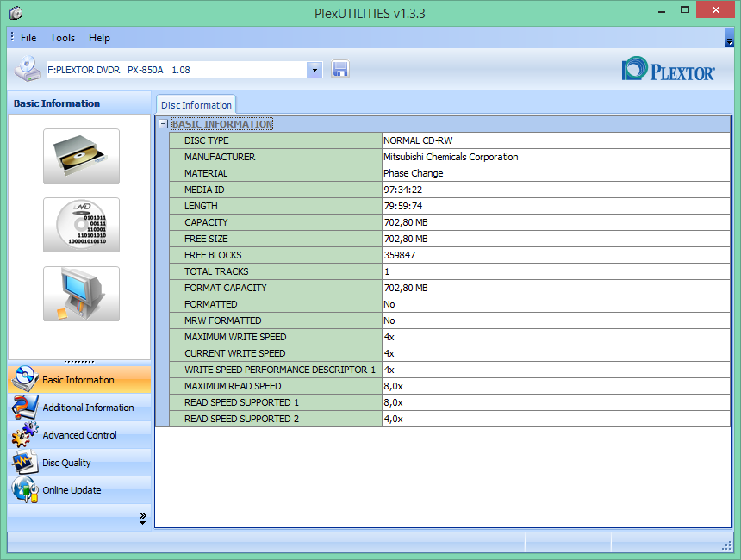Click the 359847 free blocks value
Screen dimensions: 741x560
(x=399, y=255)
